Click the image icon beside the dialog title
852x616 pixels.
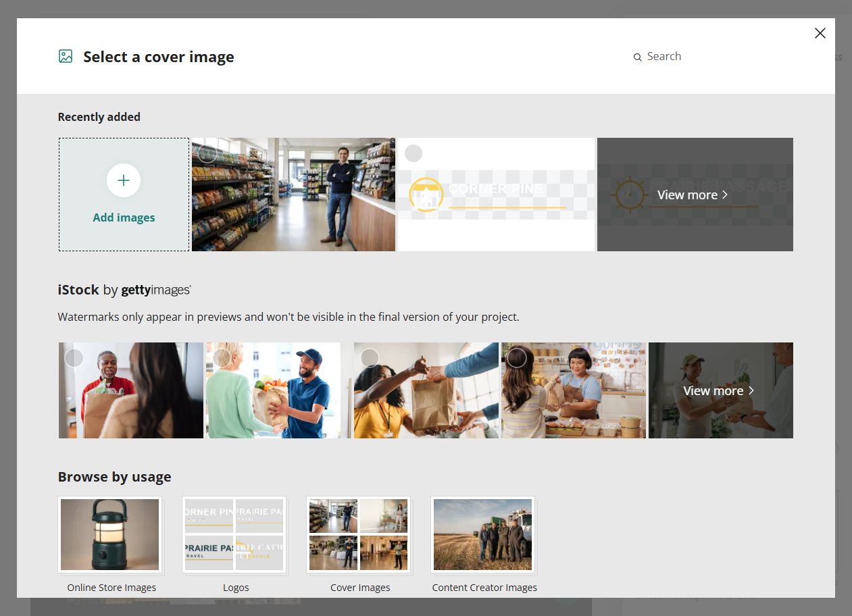66,56
